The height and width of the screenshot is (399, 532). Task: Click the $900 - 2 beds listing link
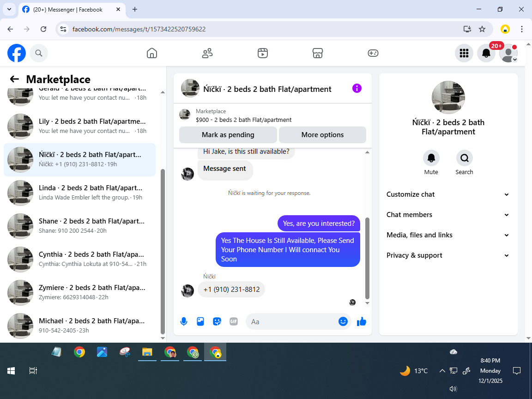244,120
